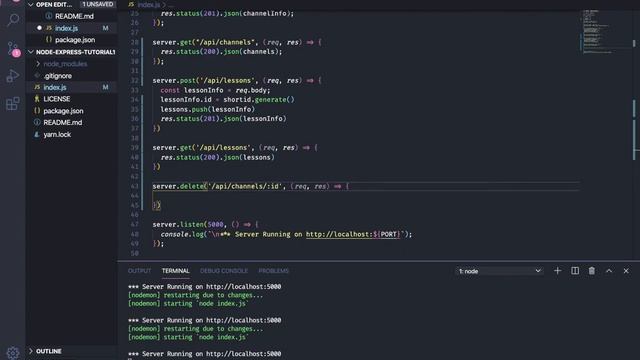Maximize the panel with up chevron
The width and height of the screenshot is (640, 360).
tap(609, 271)
